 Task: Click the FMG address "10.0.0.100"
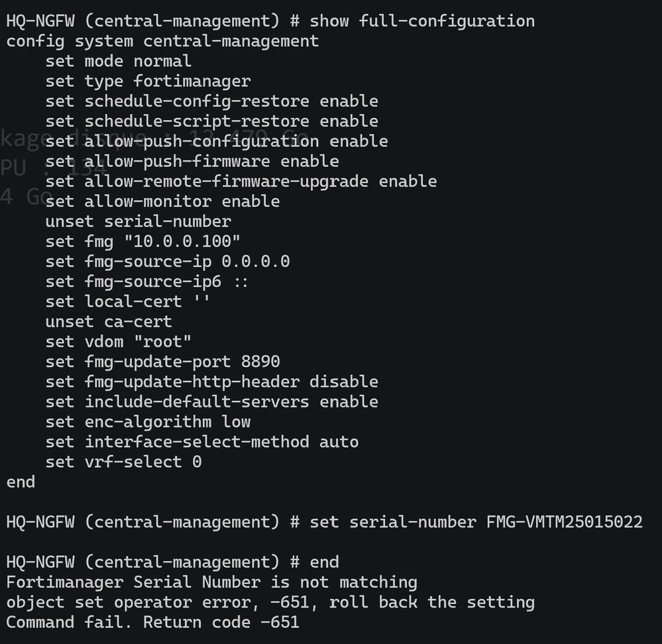click(182, 241)
